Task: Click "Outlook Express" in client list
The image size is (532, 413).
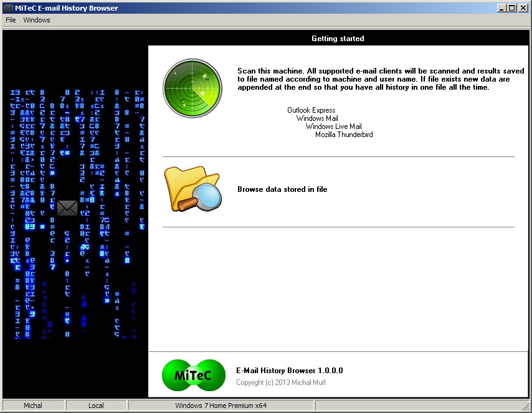Action: pos(311,110)
